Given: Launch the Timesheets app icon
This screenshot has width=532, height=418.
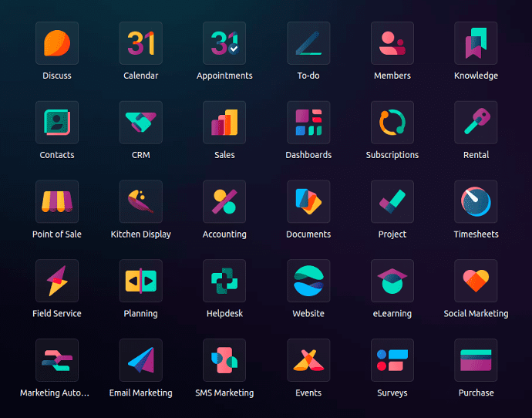Looking at the screenshot, I should [x=476, y=202].
